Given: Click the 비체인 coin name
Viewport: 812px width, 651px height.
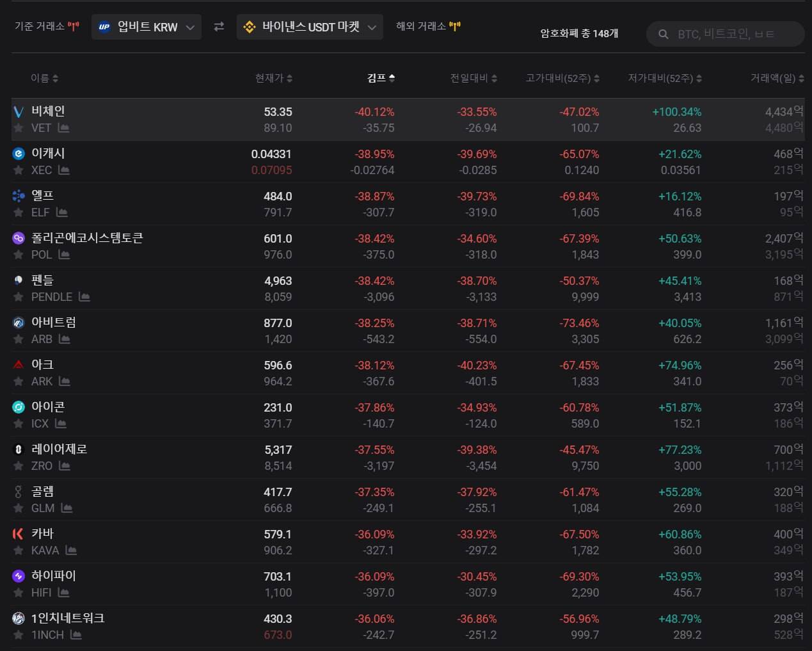Looking at the screenshot, I should coord(48,111).
